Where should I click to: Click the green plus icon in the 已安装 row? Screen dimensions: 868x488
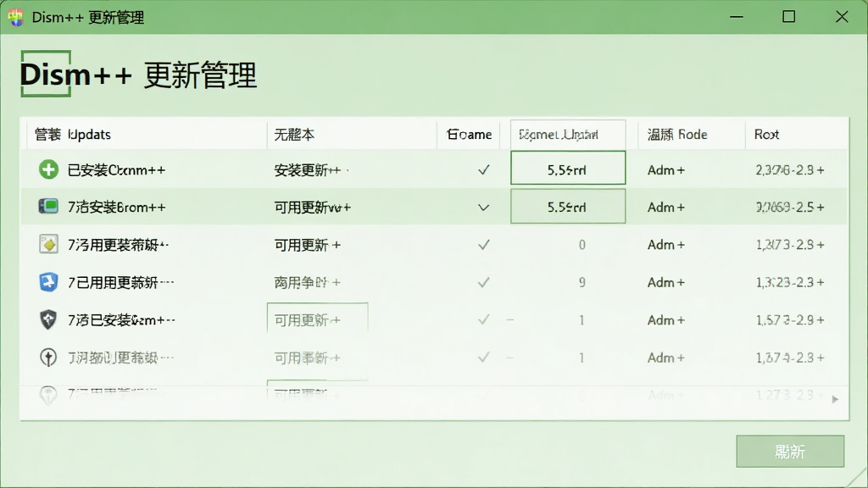(x=48, y=169)
